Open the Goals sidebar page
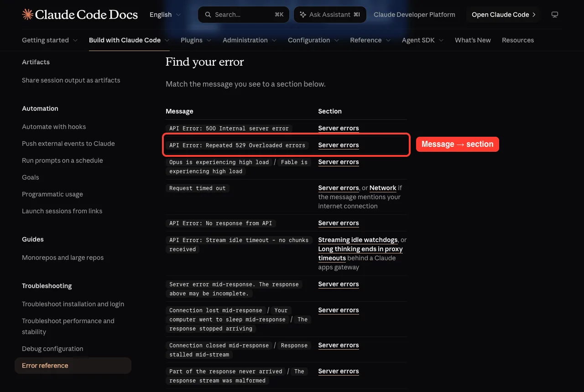Screen dimensions: 584x392 point(31,177)
